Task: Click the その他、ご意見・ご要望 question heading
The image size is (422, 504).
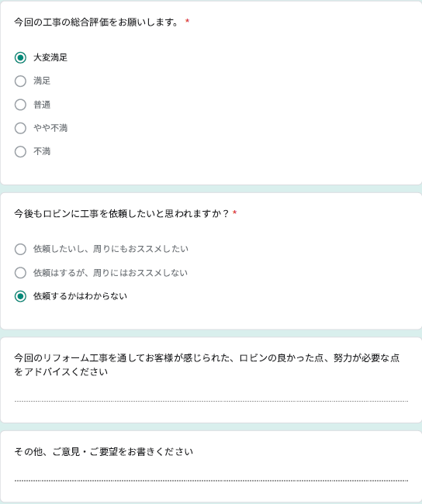Action: pyautogui.click(x=103, y=451)
